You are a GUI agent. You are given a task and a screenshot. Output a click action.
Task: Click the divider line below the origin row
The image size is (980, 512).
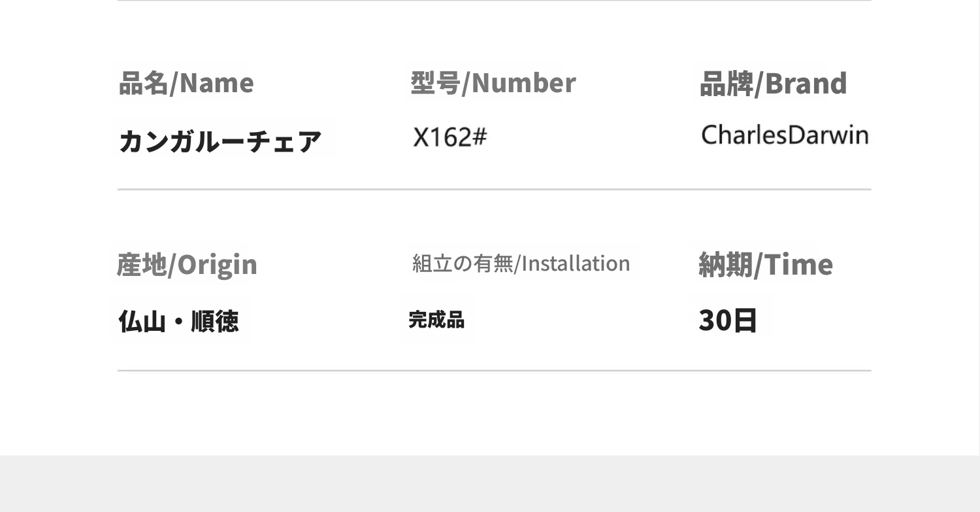point(494,371)
